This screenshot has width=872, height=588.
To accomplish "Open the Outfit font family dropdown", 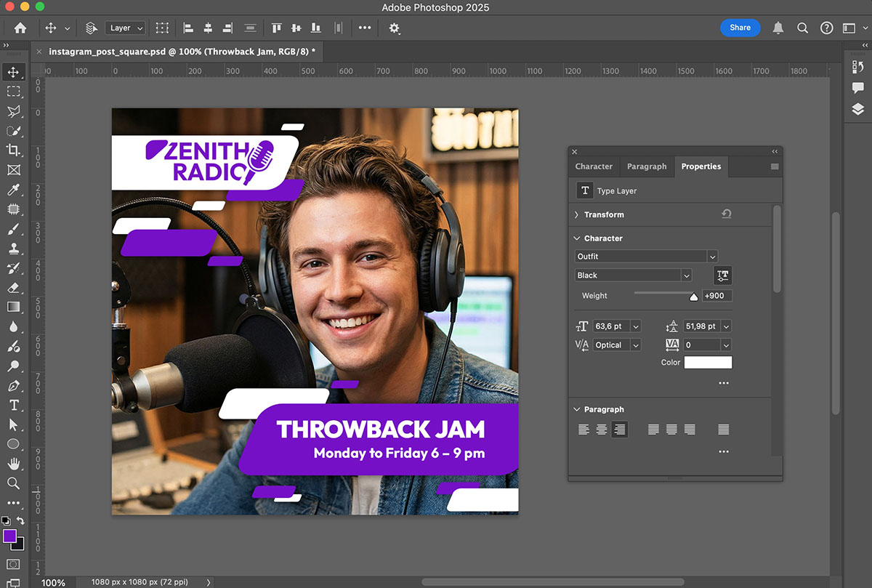I will (x=712, y=257).
